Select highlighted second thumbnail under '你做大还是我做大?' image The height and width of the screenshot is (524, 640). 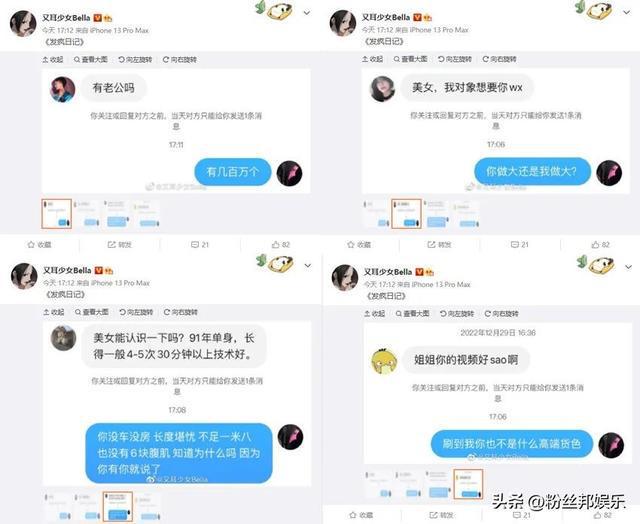click(x=406, y=213)
